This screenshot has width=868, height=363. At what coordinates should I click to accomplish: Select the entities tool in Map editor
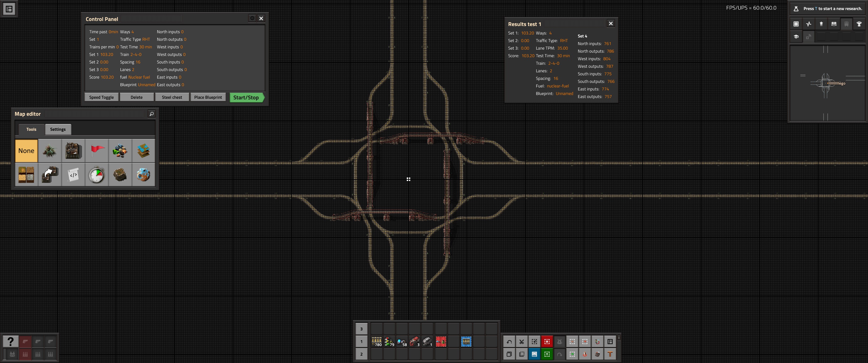(x=73, y=150)
